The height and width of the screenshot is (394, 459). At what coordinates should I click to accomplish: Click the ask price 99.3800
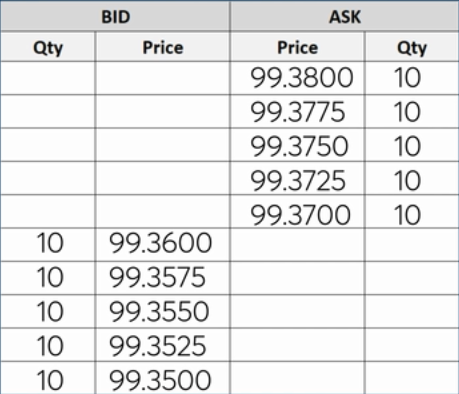coord(302,78)
